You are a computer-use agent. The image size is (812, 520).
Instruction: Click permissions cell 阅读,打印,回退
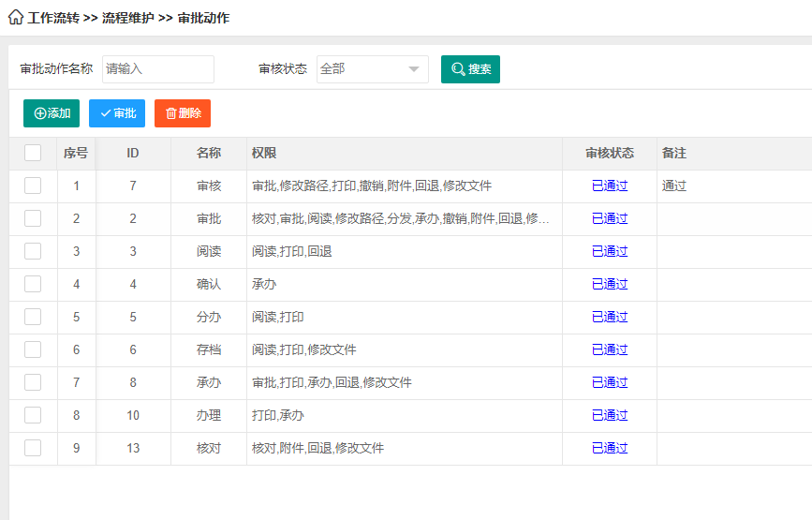click(x=405, y=251)
